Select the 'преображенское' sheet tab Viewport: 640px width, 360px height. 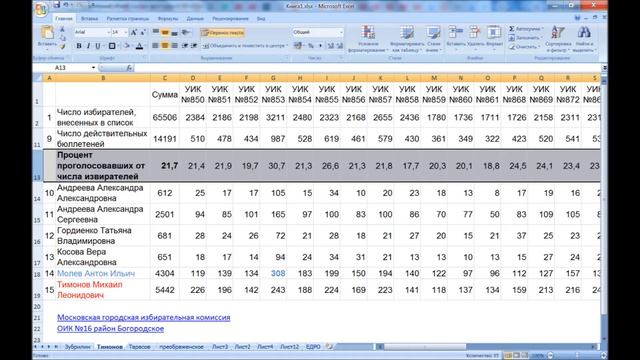(181, 347)
